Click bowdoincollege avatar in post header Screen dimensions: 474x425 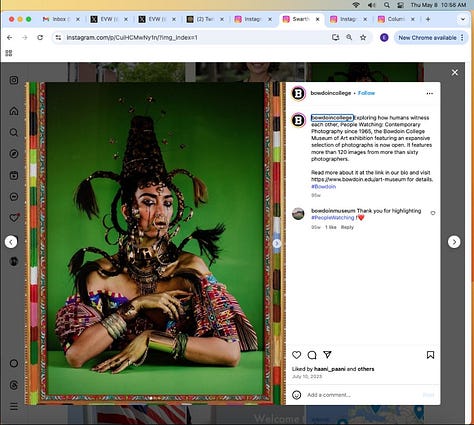(298, 93)
